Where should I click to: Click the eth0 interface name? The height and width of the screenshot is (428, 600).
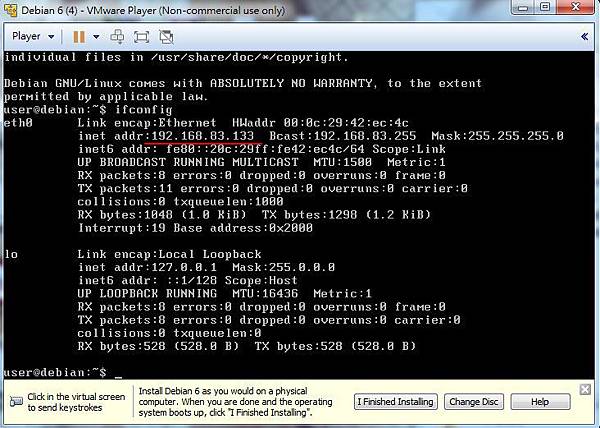tap(18, 123)
